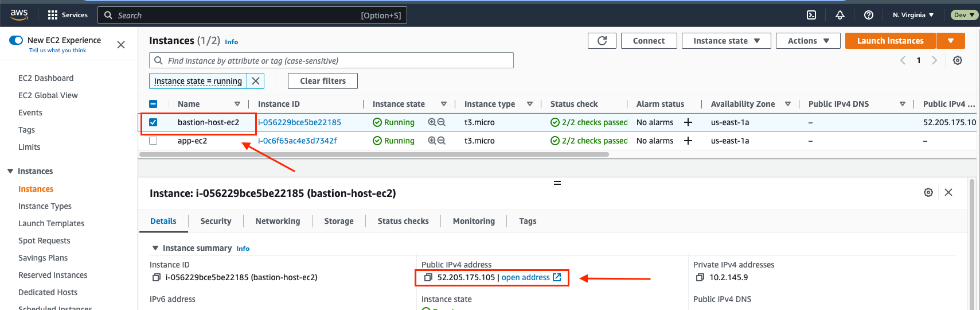The width and height of the screenshot is (980, 310).
Task: Toggle the New EC2 Experience switch
Action: pos(16,40)
